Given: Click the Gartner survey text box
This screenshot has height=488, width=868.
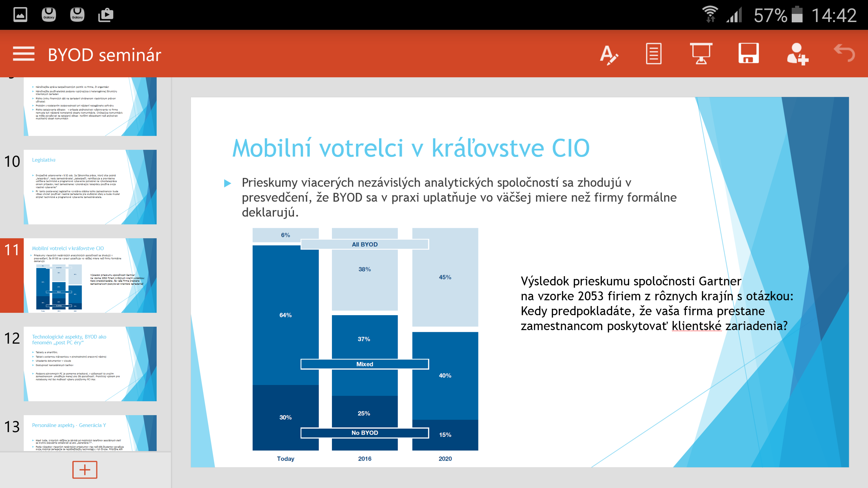Looking at the screenshot, I should coord(656,303).
